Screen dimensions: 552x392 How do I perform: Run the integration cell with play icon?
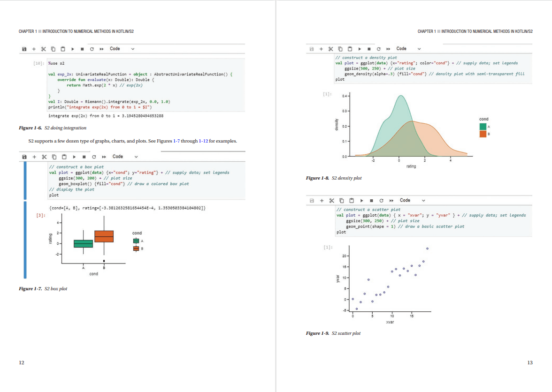(x=72, y=49)
